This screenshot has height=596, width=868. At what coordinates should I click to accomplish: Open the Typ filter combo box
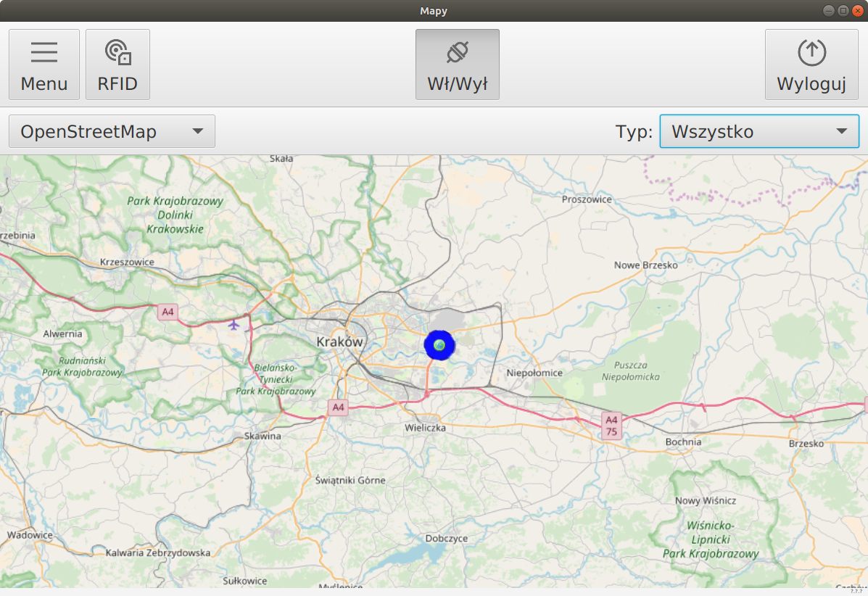[759, 131]
